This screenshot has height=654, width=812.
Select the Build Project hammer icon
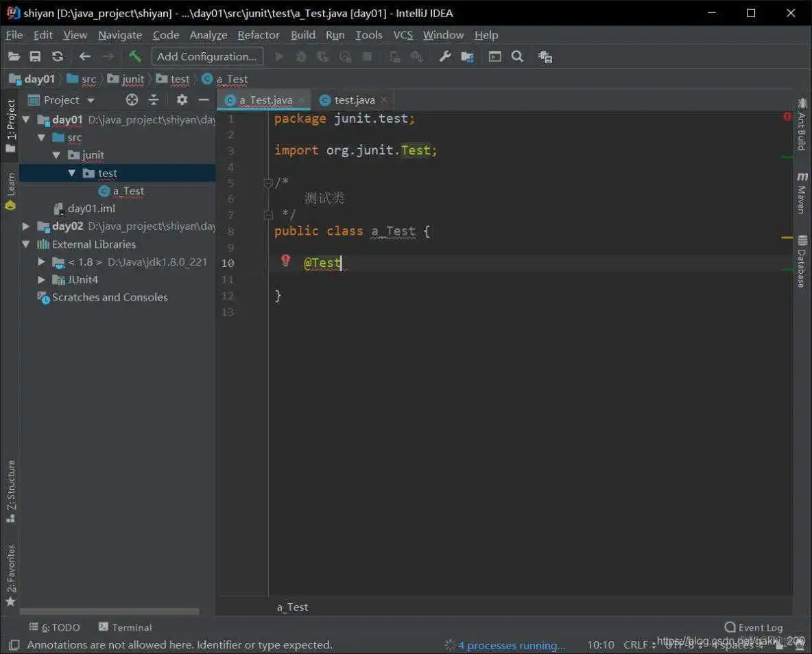click(134, 56)
